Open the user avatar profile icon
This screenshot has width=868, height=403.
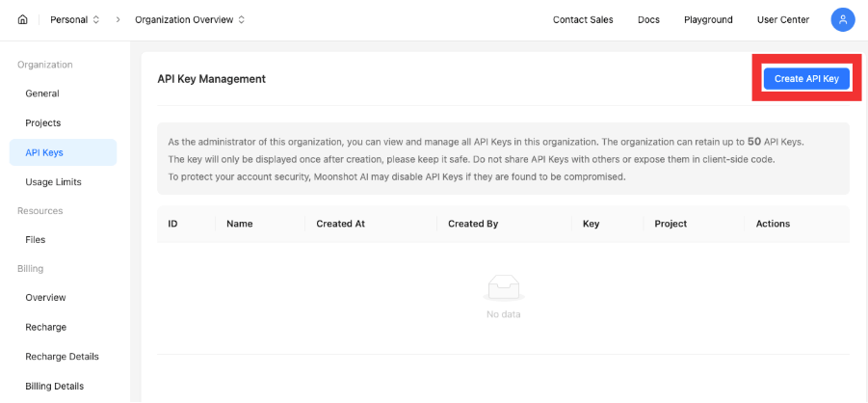[x=842, y=19]
